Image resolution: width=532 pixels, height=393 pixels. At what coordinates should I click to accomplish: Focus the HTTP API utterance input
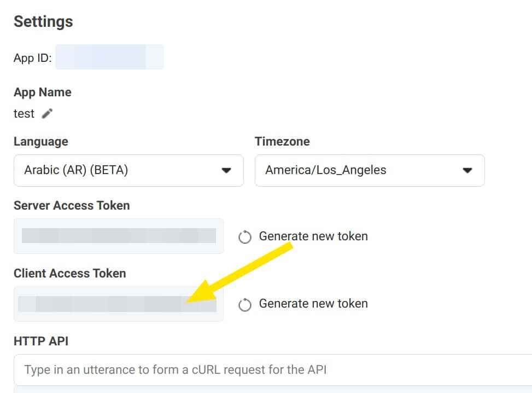tap(273, 369)
